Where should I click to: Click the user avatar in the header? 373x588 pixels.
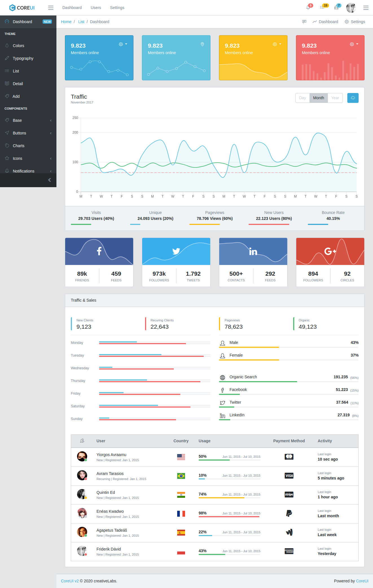(x=351, y=8)
